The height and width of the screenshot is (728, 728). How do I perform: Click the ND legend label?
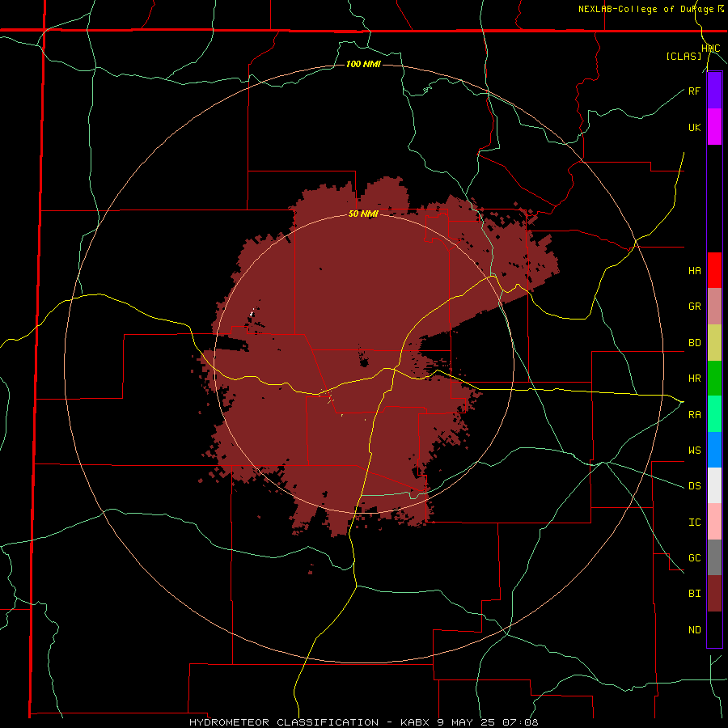[694, 630]
